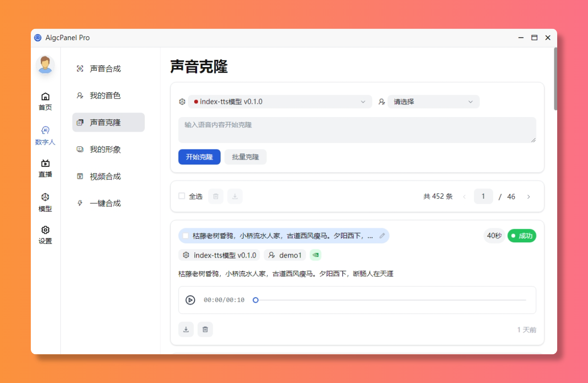This screenshot has width=588, height=383.
Task: Open 视频合成 in the side menu
Action: click(105, 177)
